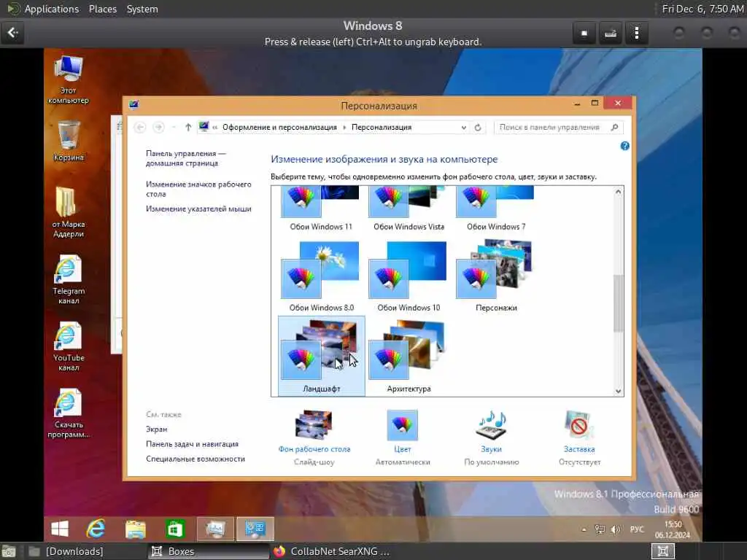Open File Explorer from the Windows taskbar
This screenshot has height=560, width=747.
(135, 529)
